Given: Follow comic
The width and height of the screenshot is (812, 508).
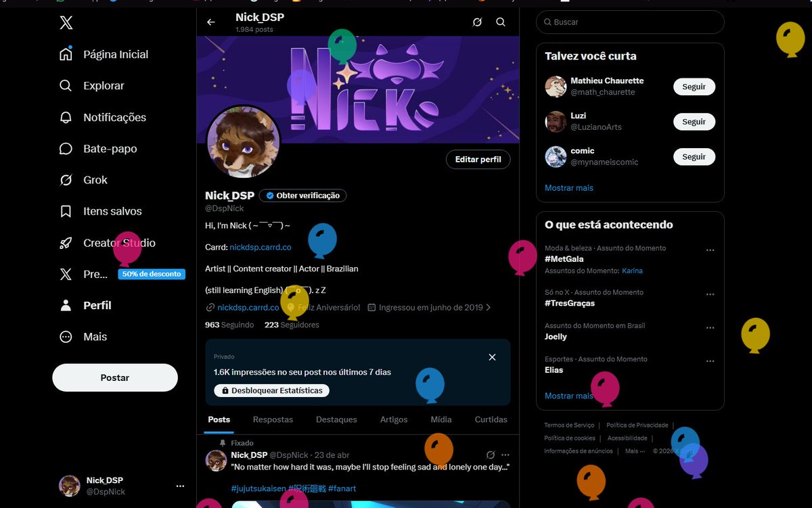Looking at the screenshot, I should (x=694, y=156).
